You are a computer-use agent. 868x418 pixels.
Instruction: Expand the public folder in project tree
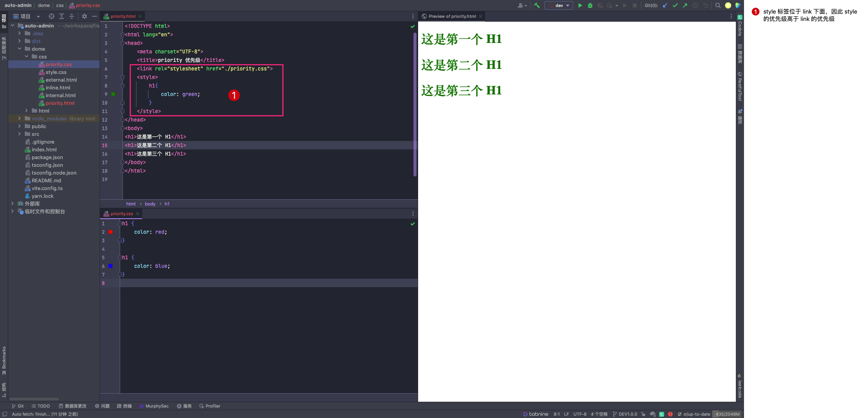[x=19, y=126]
